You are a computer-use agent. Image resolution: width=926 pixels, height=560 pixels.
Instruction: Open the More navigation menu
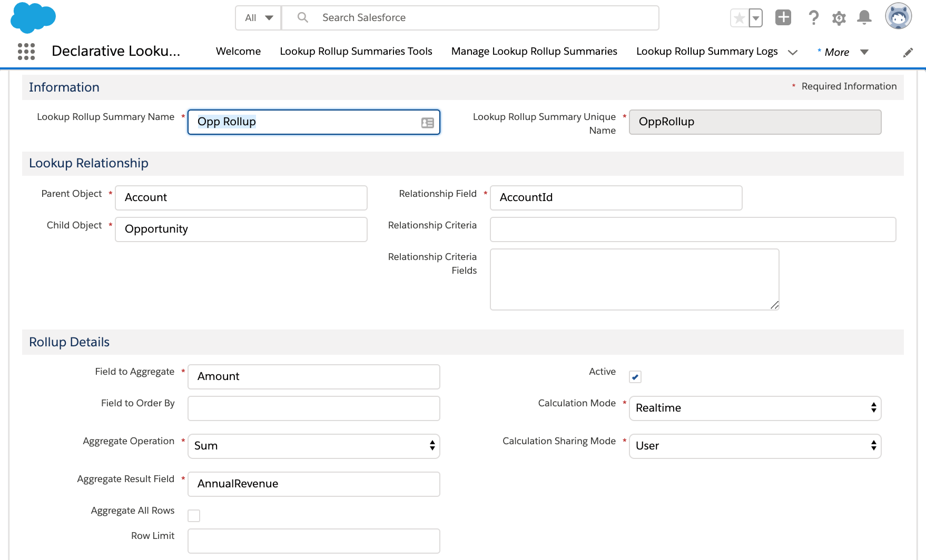click(x=836, y=52)
